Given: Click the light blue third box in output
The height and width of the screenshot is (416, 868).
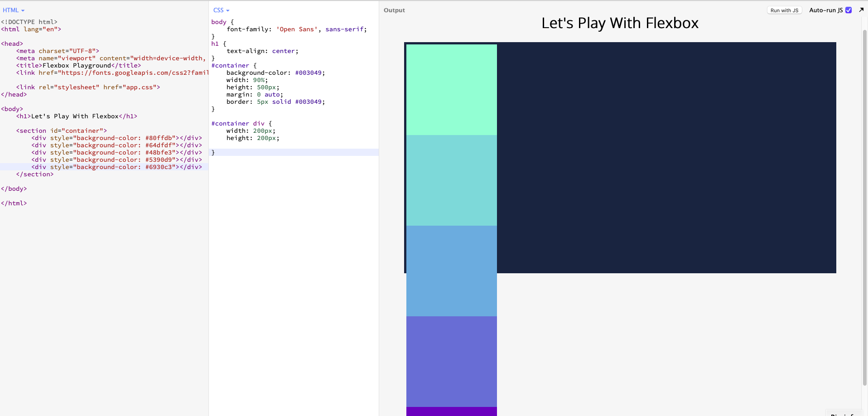Looking at the screenshot, I should click(452, 271).
